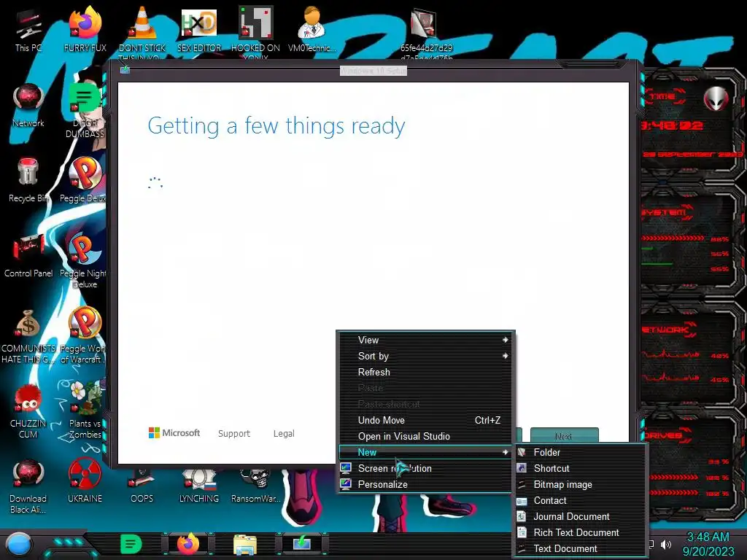Open the VM0Technic desktop shortcut
The height and width of the screenshot is (560, 747).
point(312,29)
